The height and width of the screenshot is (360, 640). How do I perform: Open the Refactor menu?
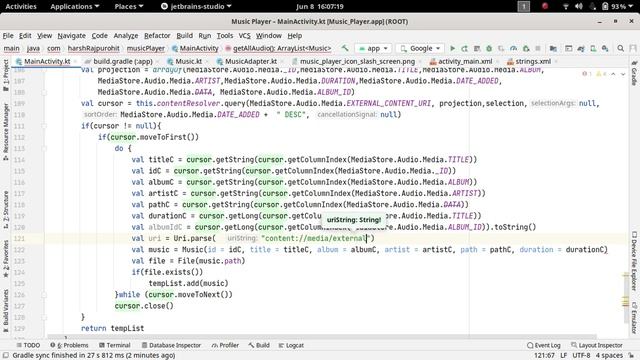157,36
